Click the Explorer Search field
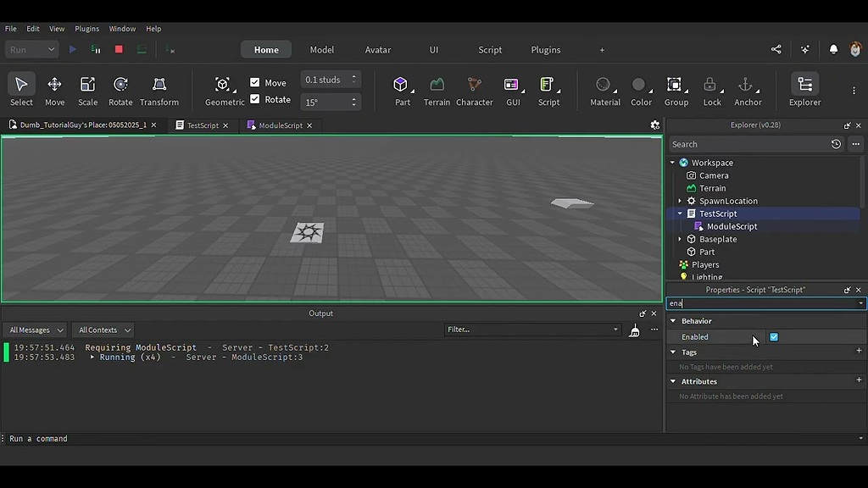 [x=746, y=144]
